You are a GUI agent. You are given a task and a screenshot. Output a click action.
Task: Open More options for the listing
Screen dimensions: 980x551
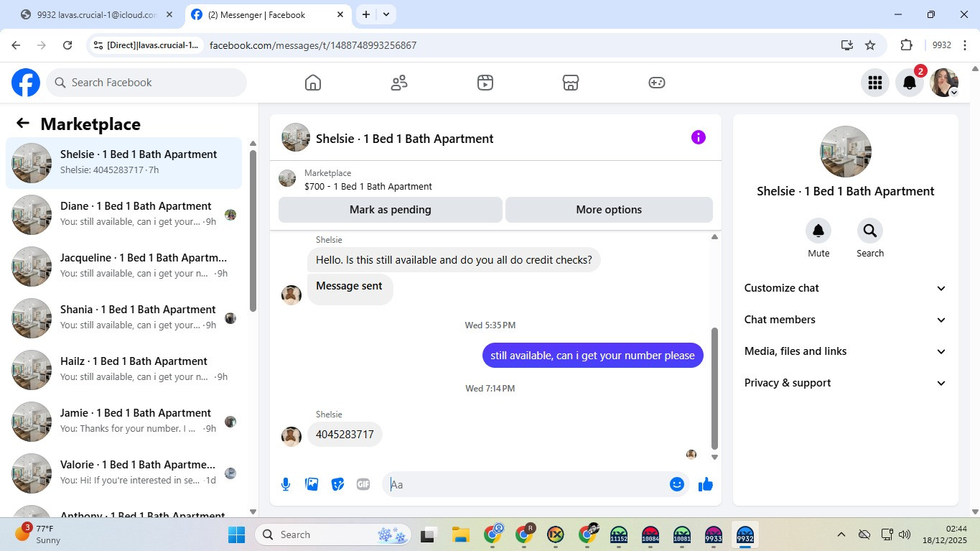(x=609, y=210)
